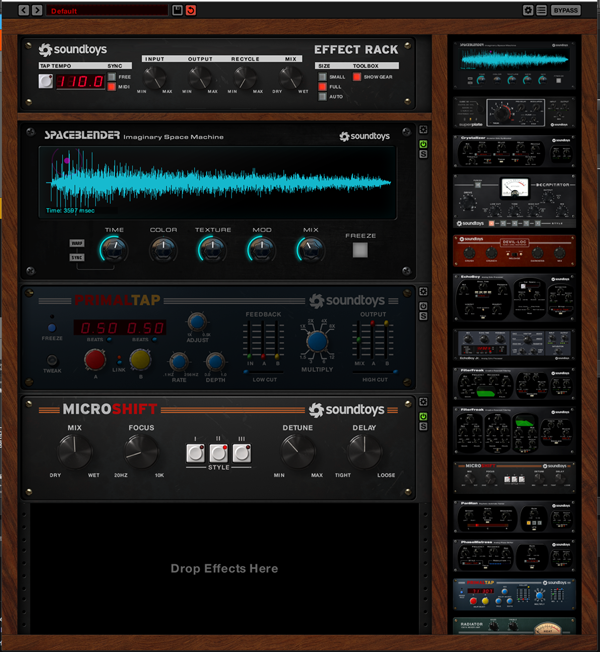
Task: Open the gear settings for SpaceBlender
Action: (x=423, y=130)
